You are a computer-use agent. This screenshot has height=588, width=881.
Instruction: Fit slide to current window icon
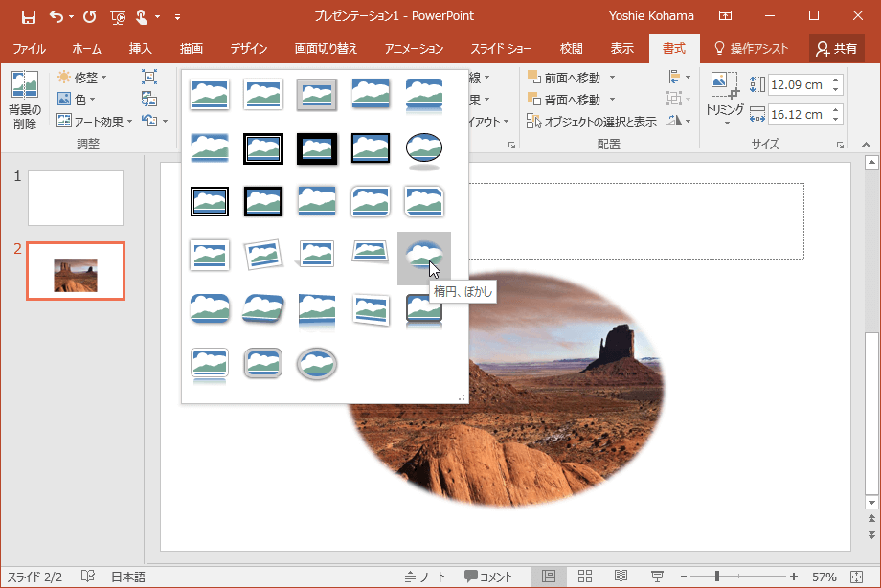click(856, 577)
